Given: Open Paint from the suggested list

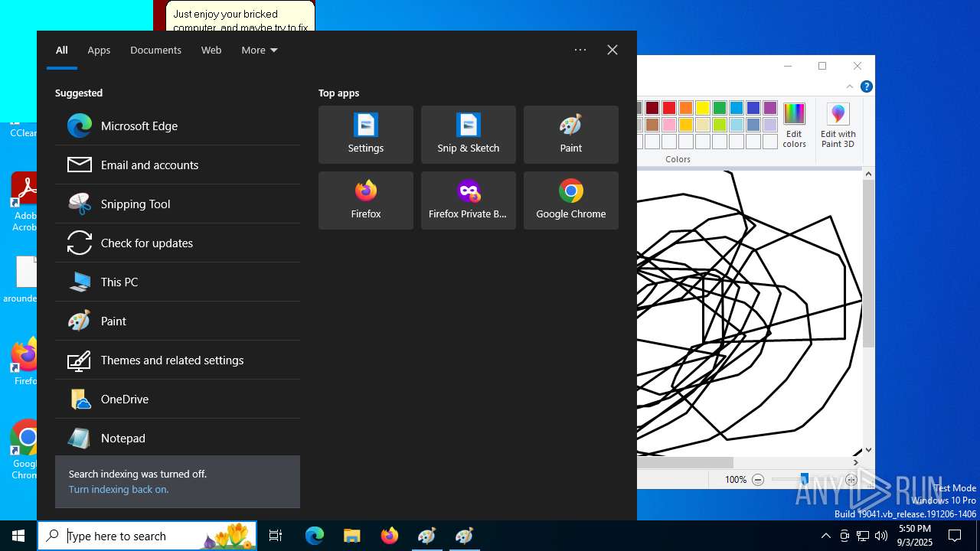Looking at the screenshot, I should [x=178, y=321].
